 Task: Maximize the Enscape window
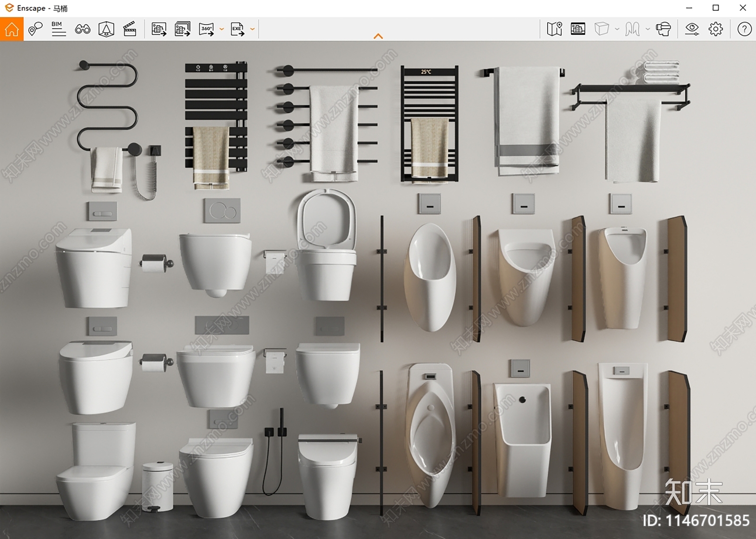tap(716, 8)
